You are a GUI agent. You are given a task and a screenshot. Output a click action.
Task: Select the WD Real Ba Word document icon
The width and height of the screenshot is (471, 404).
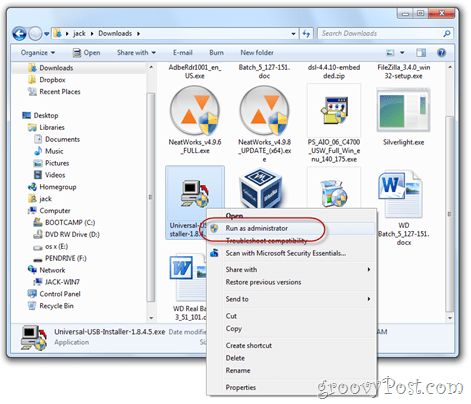coord(188,278)
